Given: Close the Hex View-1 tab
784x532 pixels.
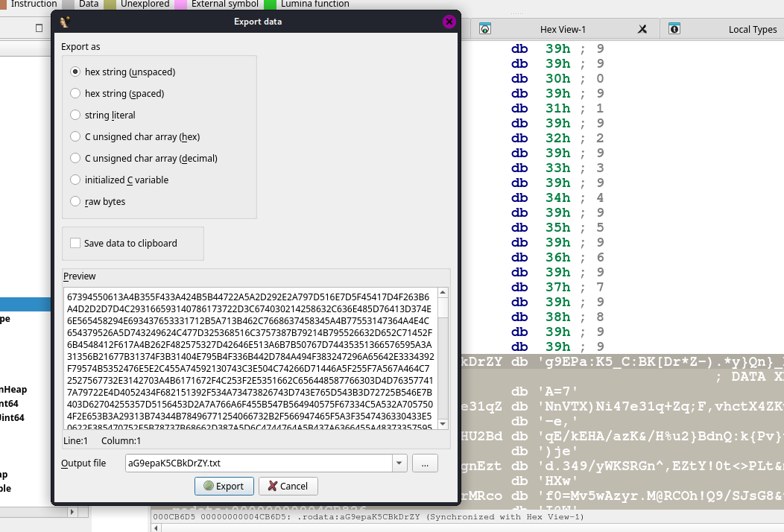Looking at the screenshot, I should coord(642,29).
